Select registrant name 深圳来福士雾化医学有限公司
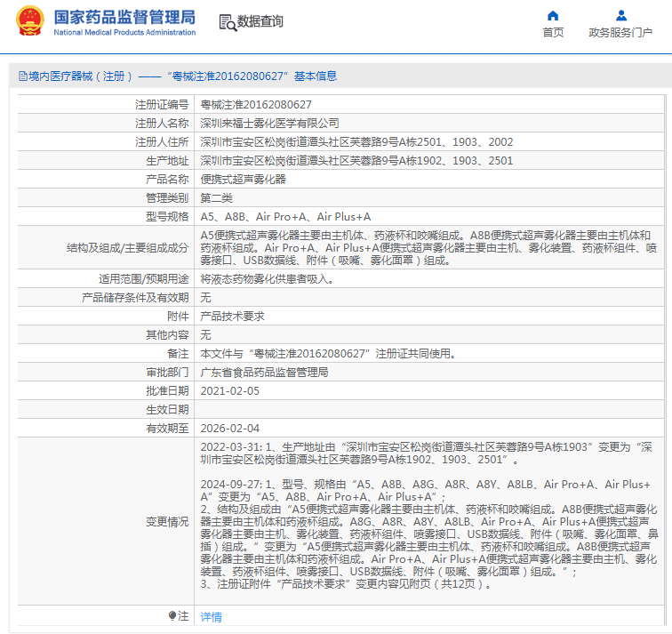The width and height of the screenshot is (672, 634). point(269,124)
